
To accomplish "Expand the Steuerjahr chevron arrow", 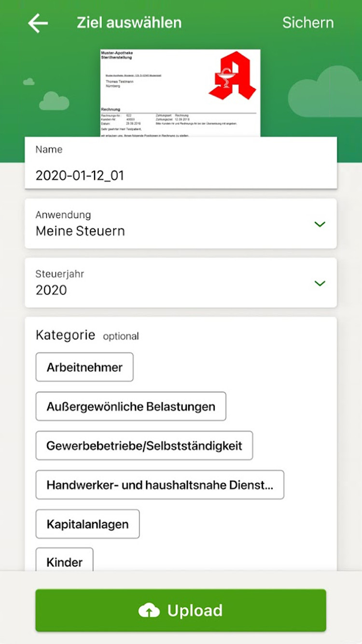I will click(320, 283).
